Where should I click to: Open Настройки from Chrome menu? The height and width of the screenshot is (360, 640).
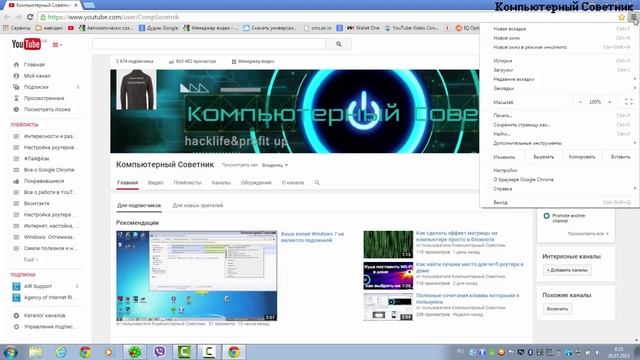(558, 171)
